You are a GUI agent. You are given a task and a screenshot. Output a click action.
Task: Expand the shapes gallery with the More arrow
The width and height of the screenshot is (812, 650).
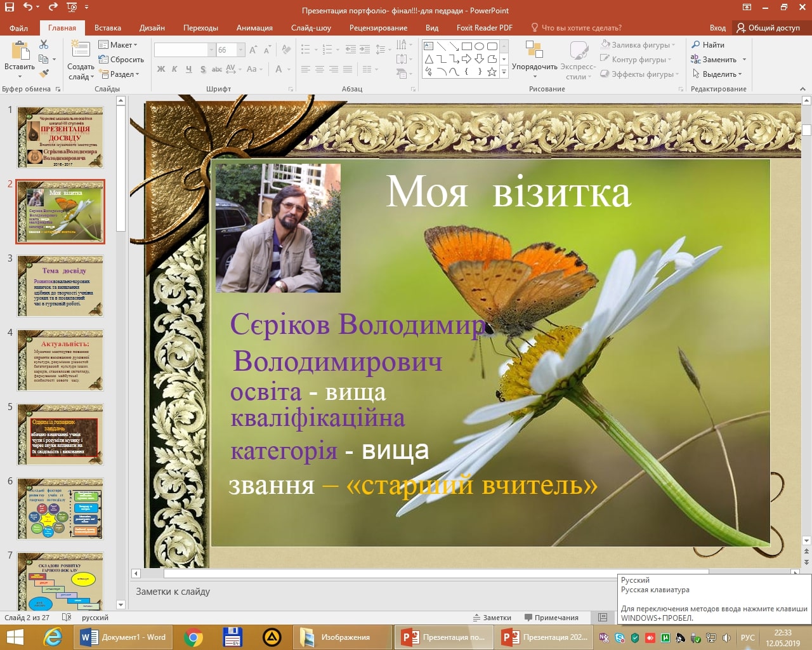click(504, 72)
